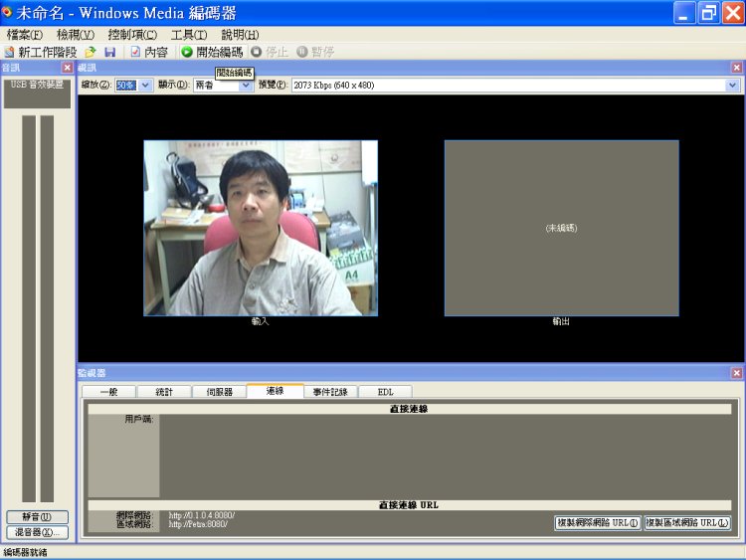Switch to the 事件記錄 (event log) tab
Viewport: 746px width, 560px height.
(x=329, y=392)
